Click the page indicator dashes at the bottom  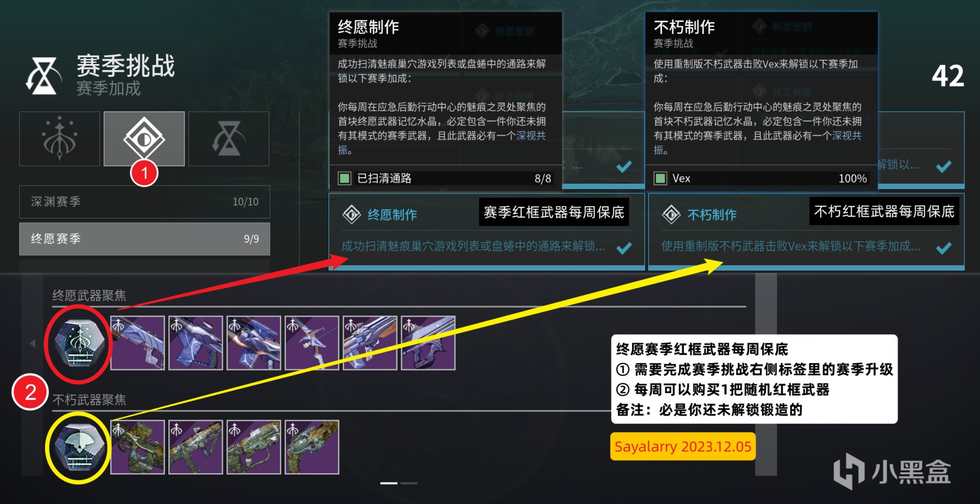point(399,483)
